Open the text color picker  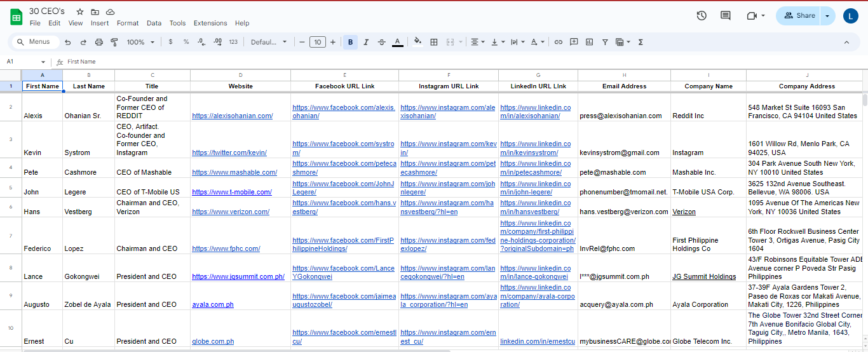coord(397,42)
